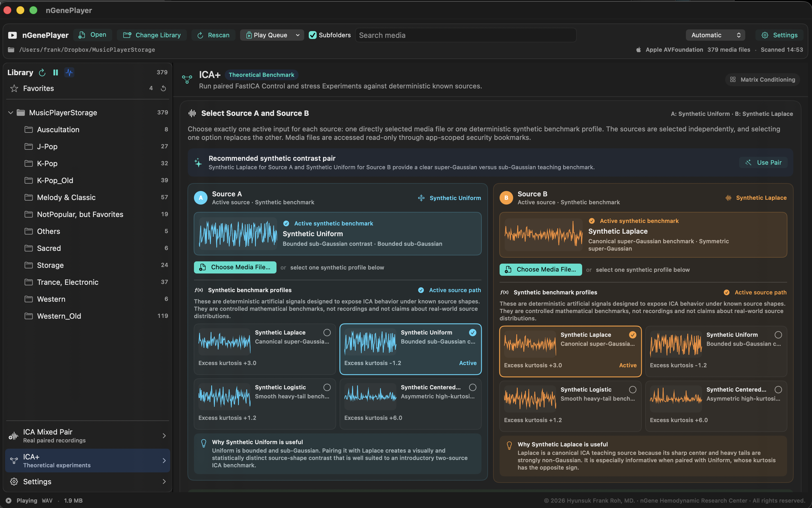Click the nGenePlayer logo icon in toolbar

pos(12,35)
